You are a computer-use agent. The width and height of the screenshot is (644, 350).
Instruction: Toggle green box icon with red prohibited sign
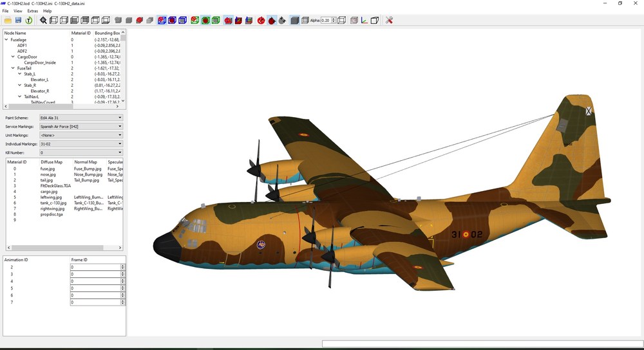[x=194, y=20]
